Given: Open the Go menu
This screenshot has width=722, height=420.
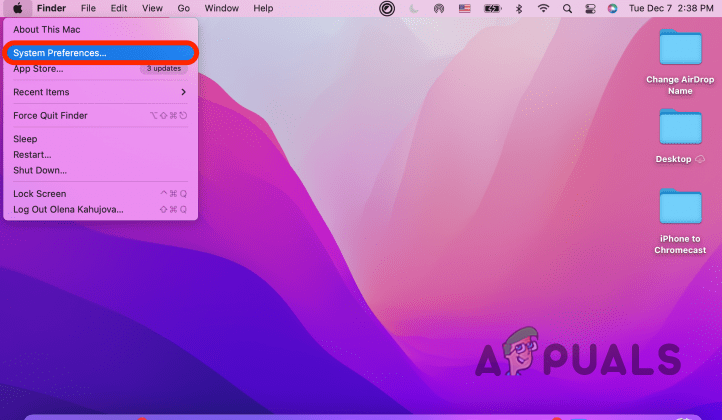Looking at the screenshot, I should tap(183, 8).
